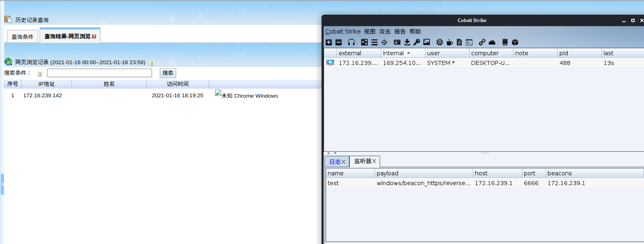Click the beacon computer icon for 172.16.239 row

click(330, 63)
